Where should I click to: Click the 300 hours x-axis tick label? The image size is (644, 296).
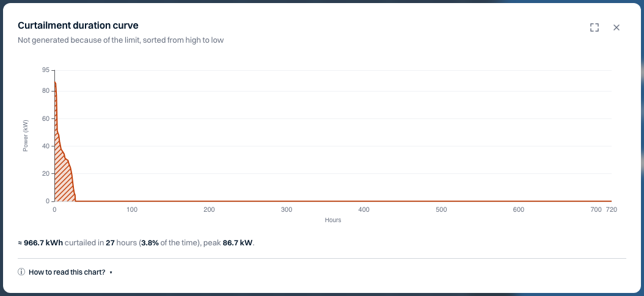click(287, 209)
